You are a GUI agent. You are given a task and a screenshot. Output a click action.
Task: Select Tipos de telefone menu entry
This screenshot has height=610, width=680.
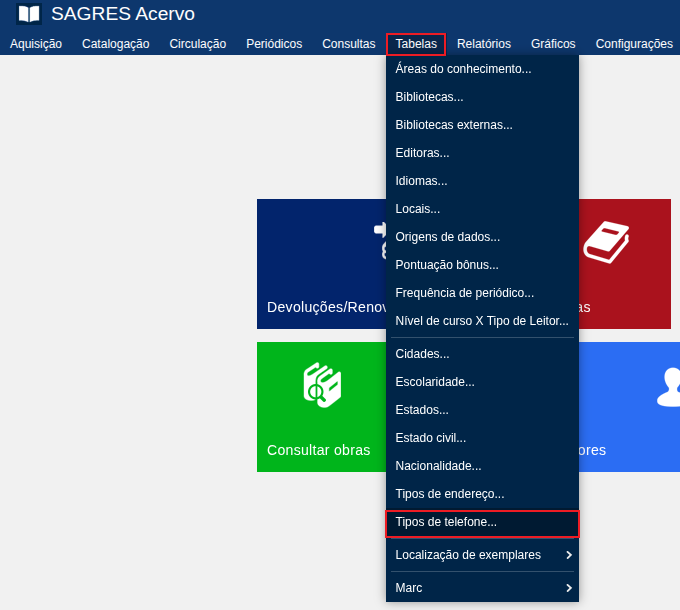[x=446, y=522]
